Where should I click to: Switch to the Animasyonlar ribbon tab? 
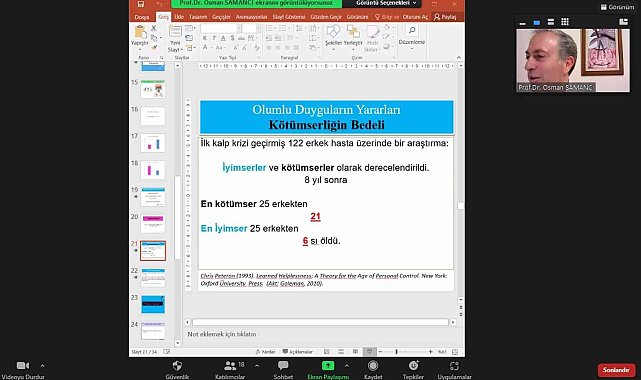(x=251, y=17)
